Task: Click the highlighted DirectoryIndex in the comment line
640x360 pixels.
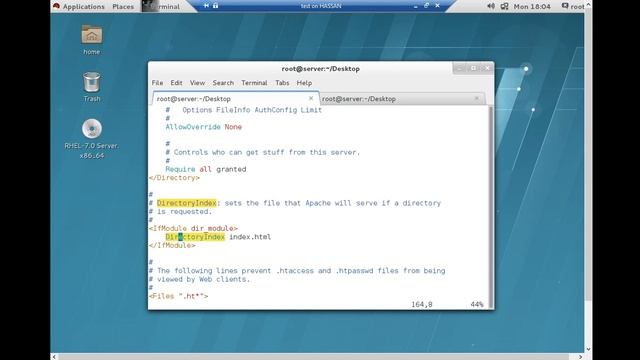Action: (187, 203)
